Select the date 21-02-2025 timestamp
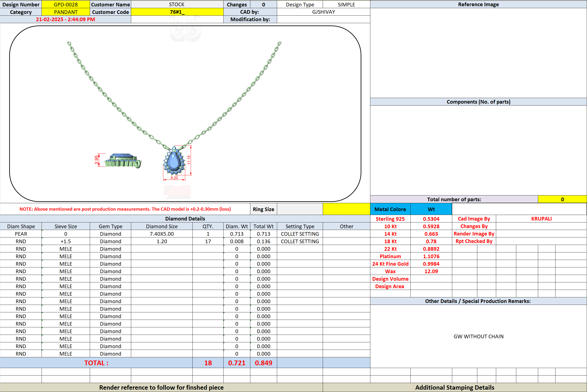The image size is (587, 392). click(65, 19)
